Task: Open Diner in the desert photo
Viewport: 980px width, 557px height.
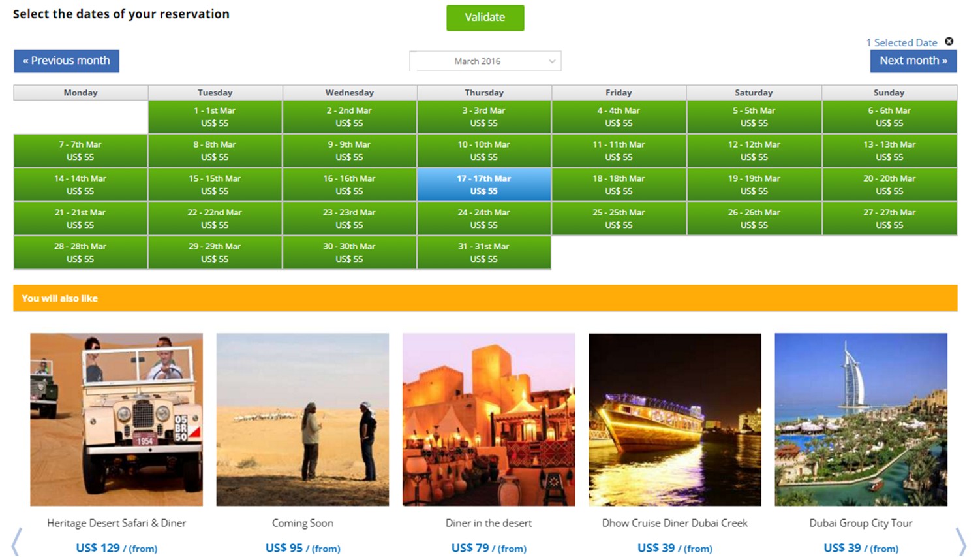Action: pos(489,420)
